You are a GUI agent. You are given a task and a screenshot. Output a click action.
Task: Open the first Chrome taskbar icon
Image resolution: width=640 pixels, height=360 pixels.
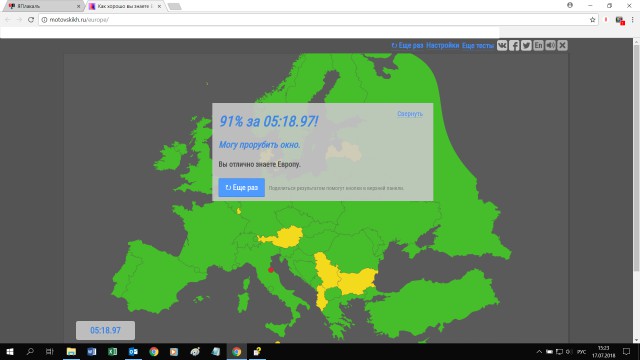pyautogui.click(x=154, y=351)
